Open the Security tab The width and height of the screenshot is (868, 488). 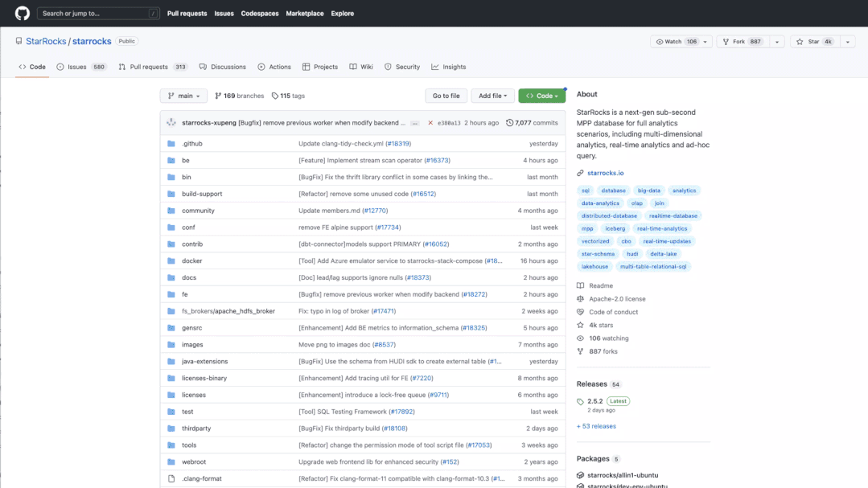pyautogui.click(x=402, y=67)
